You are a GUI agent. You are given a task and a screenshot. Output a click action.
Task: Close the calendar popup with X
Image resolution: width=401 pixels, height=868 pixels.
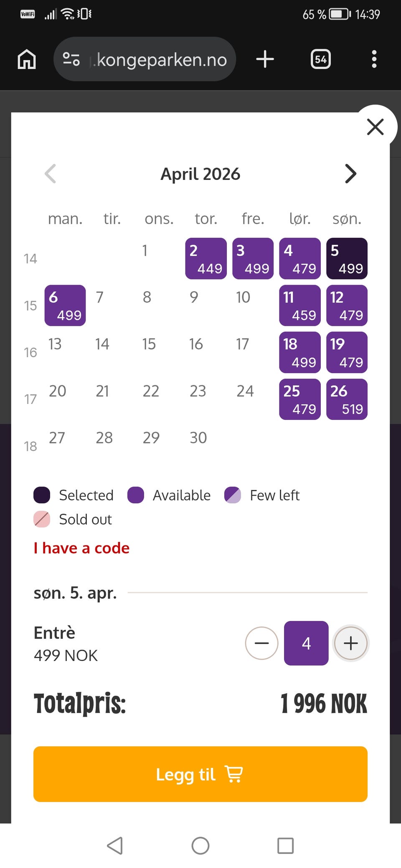375,127
